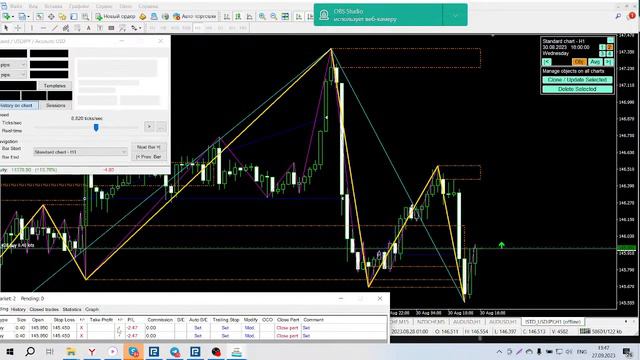
Task: Toggle the Terminal window icon
Action: 74,16
